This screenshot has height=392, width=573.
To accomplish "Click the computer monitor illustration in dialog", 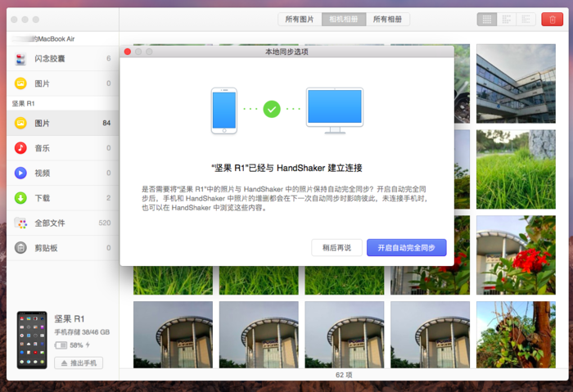I will pos(335,110).
